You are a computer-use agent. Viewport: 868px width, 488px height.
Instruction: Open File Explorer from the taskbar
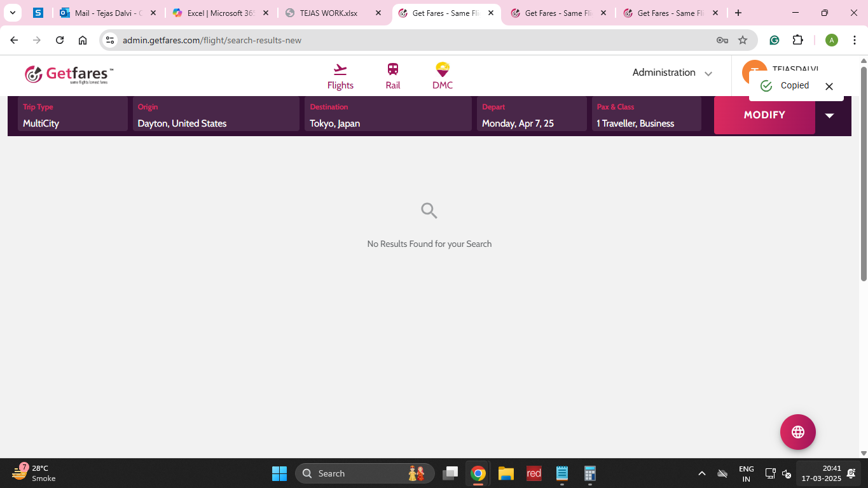(506, 473)
